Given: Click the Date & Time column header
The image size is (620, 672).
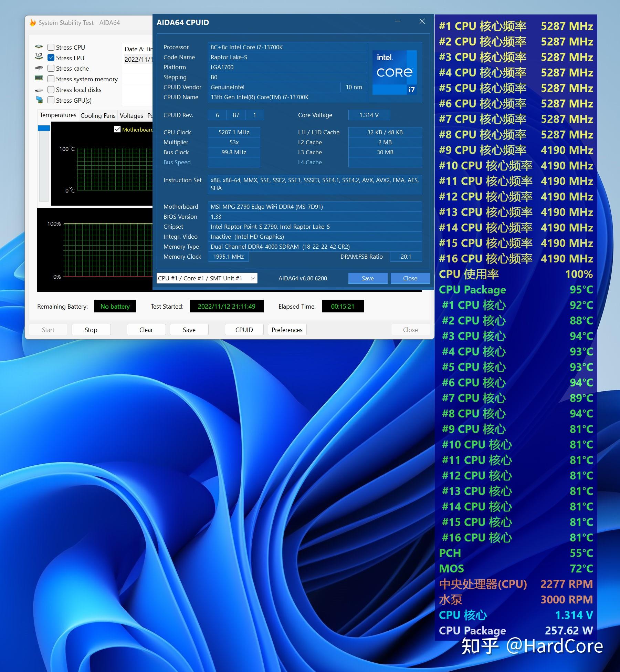Looking at the screenshot, I should (138, 49).
